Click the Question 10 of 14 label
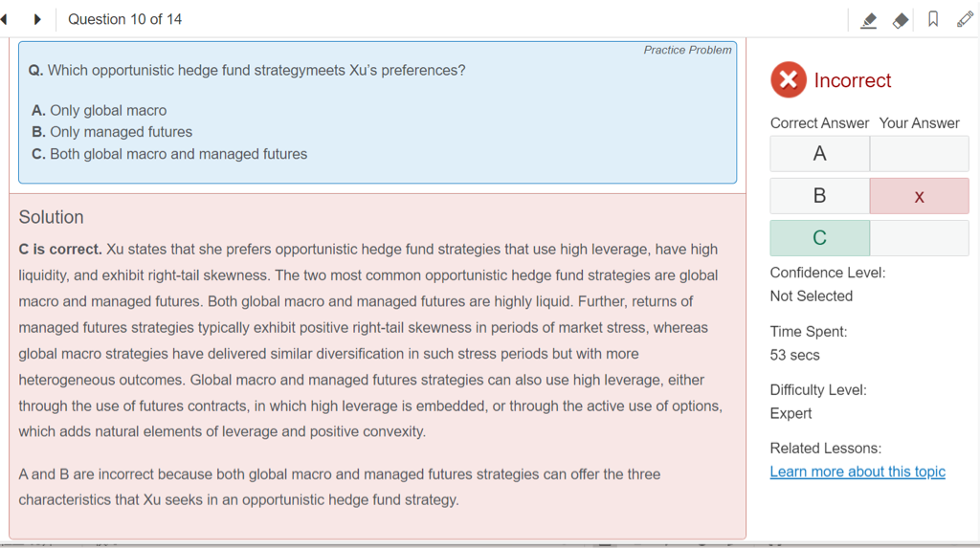Image resolution: width=980 pixels, height=548 pixels. pyautogui.click(x=125, y=19)
